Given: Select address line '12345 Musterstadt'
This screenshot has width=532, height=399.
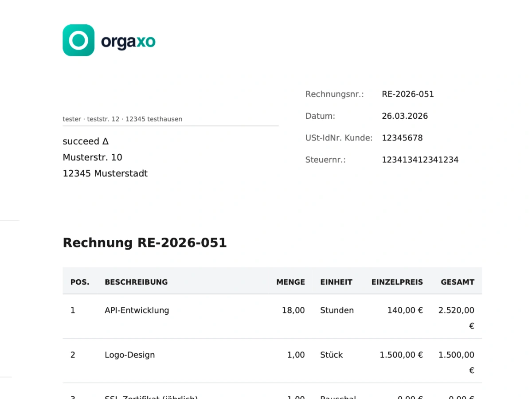Looking at the screenshot, I should pyautogui.click(x=105, y=173).
